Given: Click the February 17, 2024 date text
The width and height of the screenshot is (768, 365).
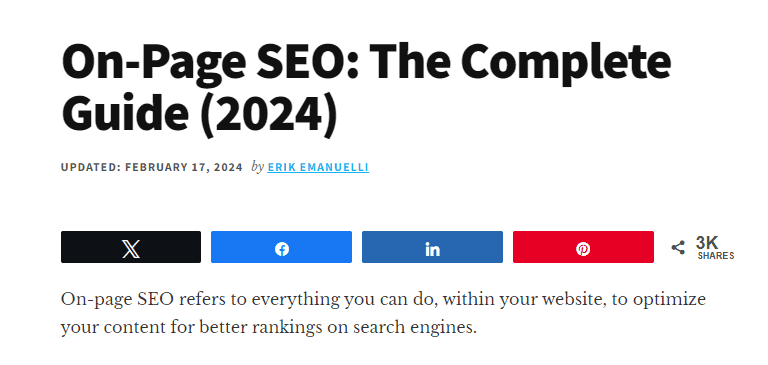Looking at the screenshot, I should click(x=184, y=167).
